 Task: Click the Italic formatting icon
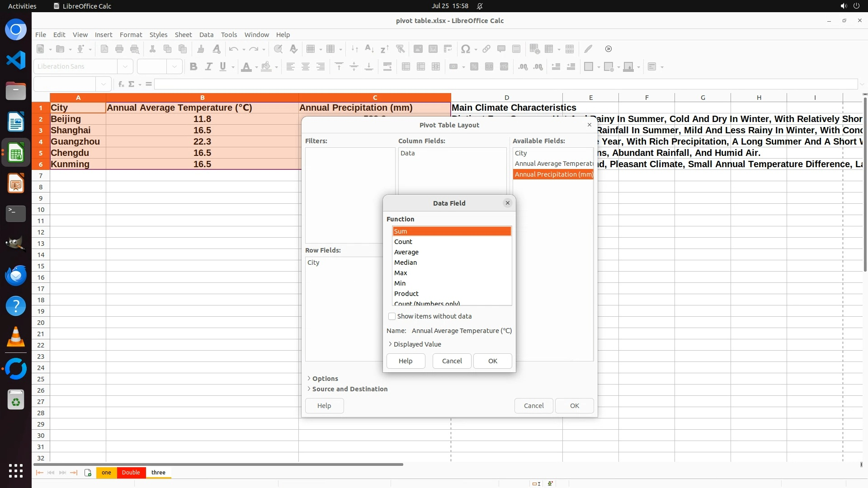(x=208, y=67)
